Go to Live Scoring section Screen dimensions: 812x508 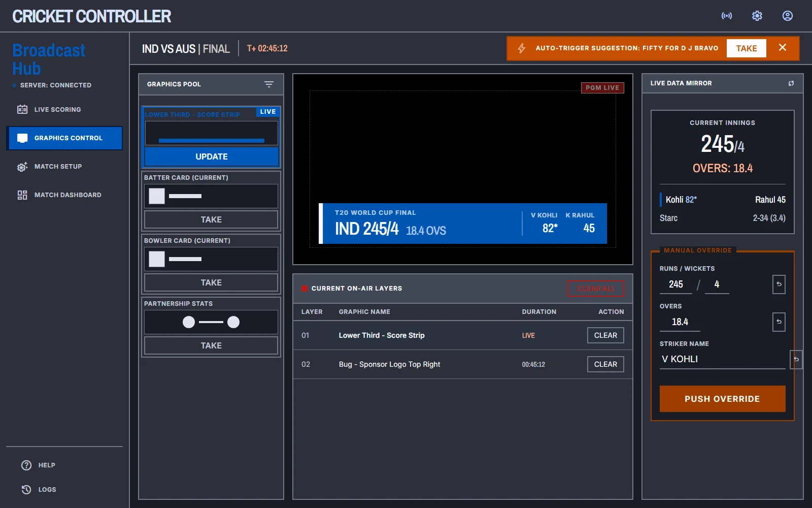tap(64, 110)
